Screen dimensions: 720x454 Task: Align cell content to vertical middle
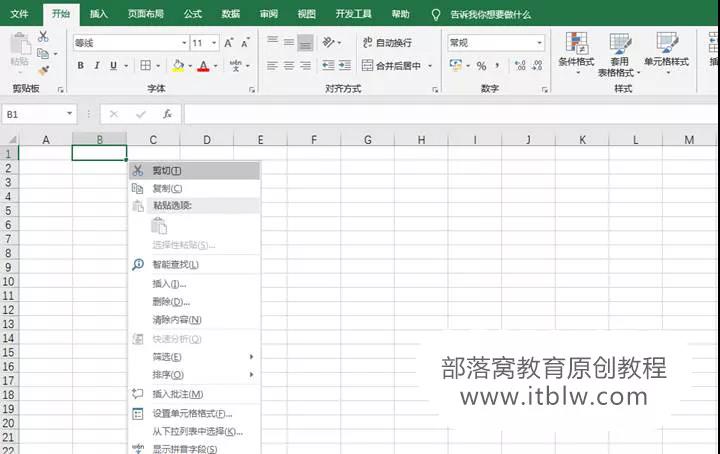coord(289,43)
